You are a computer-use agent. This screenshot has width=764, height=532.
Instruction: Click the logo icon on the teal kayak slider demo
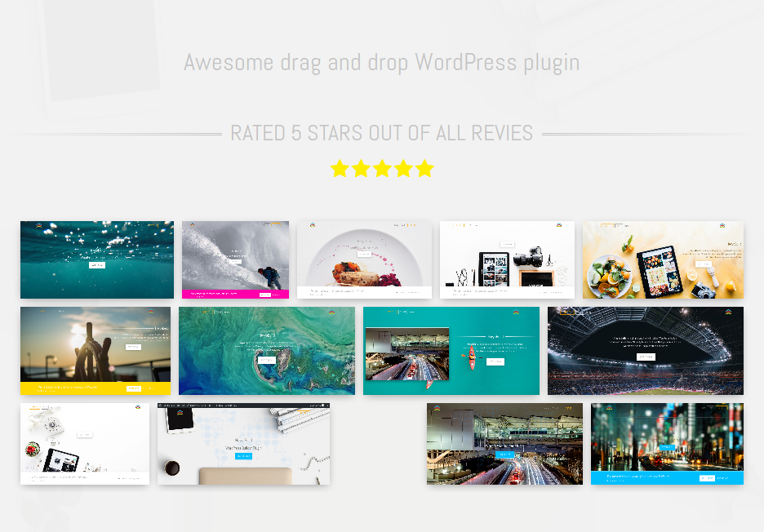click(515, 311)
